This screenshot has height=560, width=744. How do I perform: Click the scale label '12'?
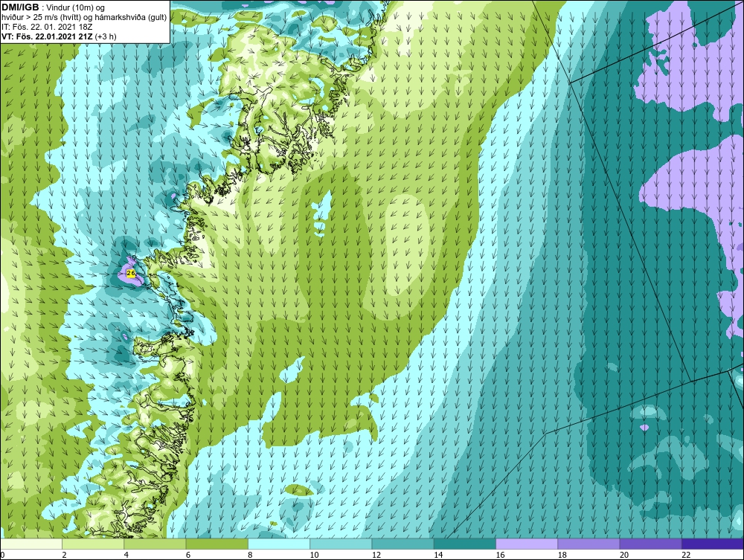376,555
